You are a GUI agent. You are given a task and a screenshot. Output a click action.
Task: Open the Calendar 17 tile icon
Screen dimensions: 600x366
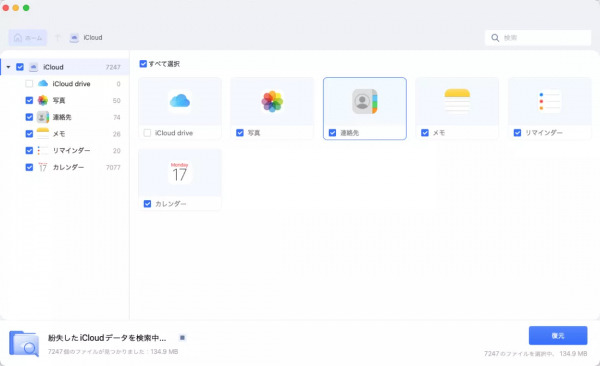point(180,172)
